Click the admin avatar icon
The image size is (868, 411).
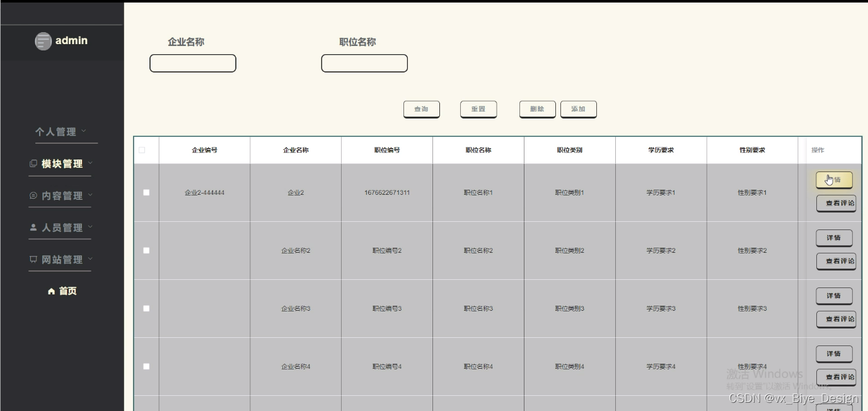coord(43,42)
